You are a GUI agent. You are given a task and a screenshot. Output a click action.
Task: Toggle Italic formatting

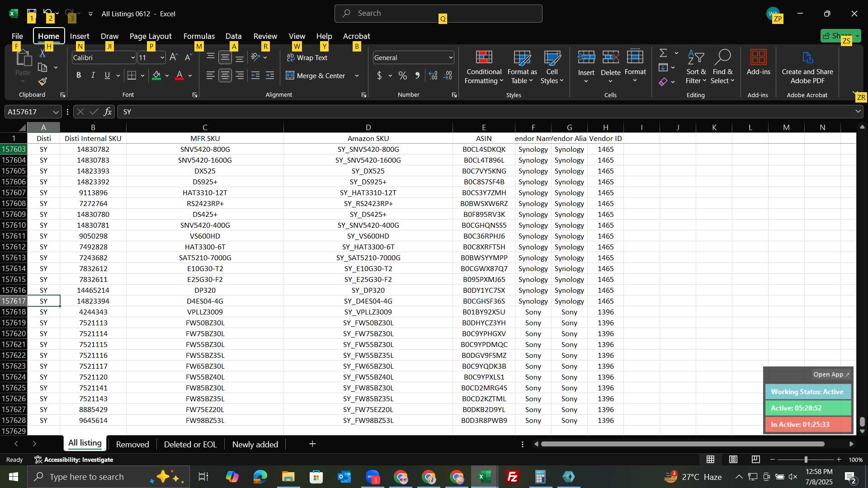(93, 75)
